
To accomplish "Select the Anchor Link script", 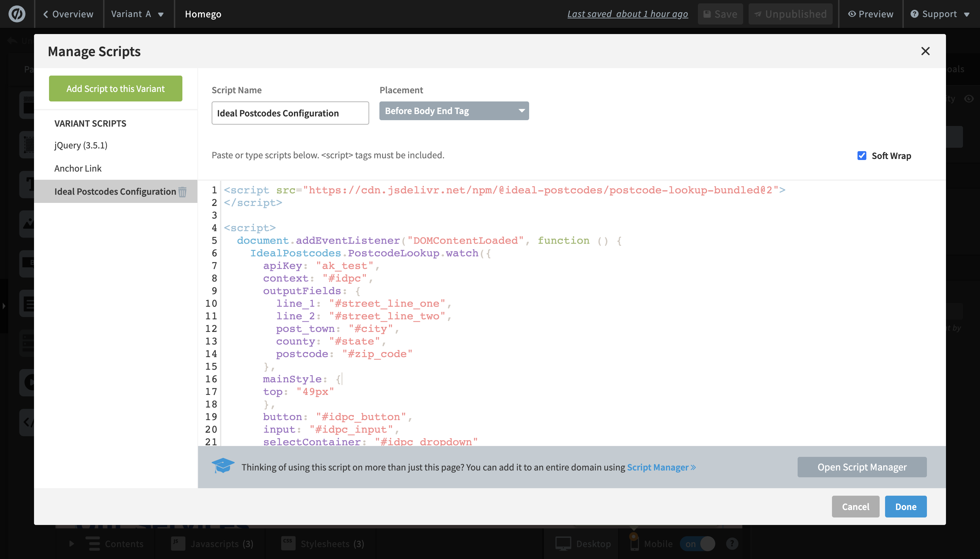I will pos(78,168).
